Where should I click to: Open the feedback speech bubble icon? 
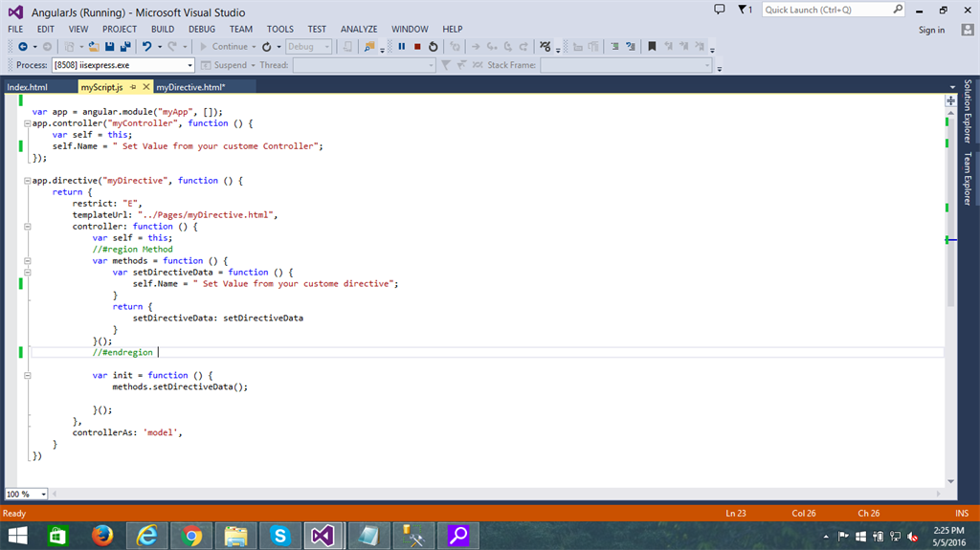[720, 10]
